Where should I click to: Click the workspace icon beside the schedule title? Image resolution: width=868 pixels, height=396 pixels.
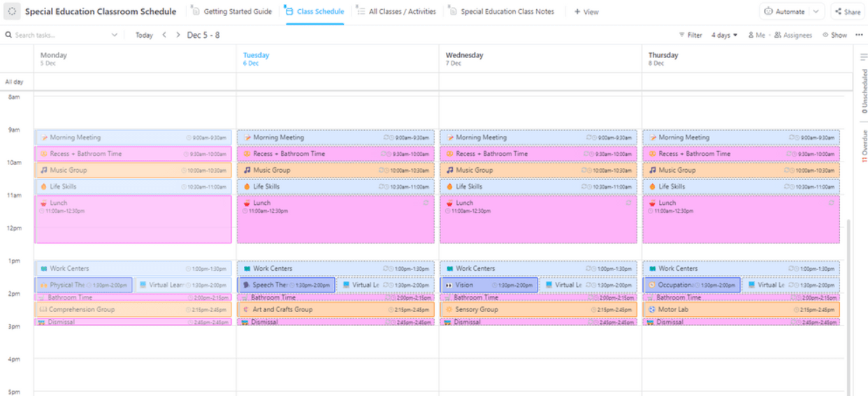click(13, 11)
